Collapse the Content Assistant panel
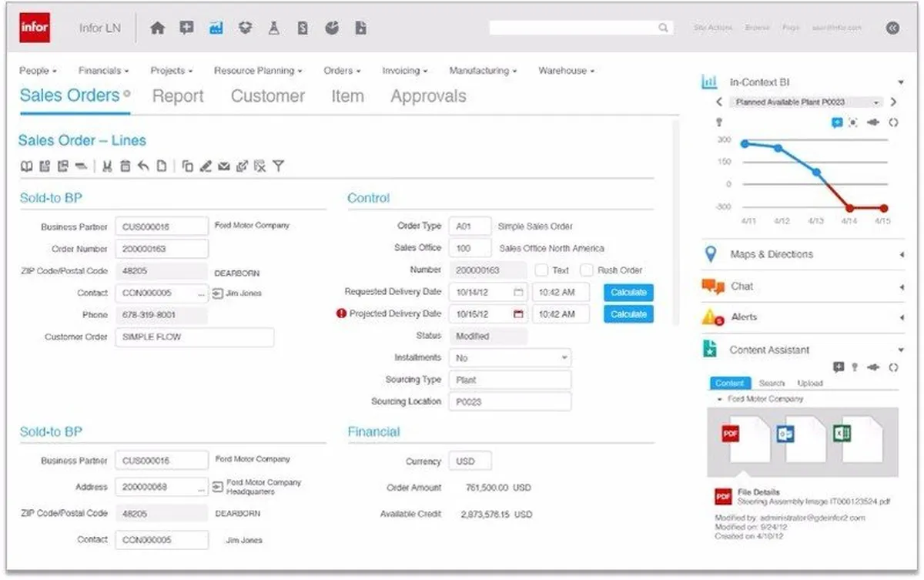 901,350
